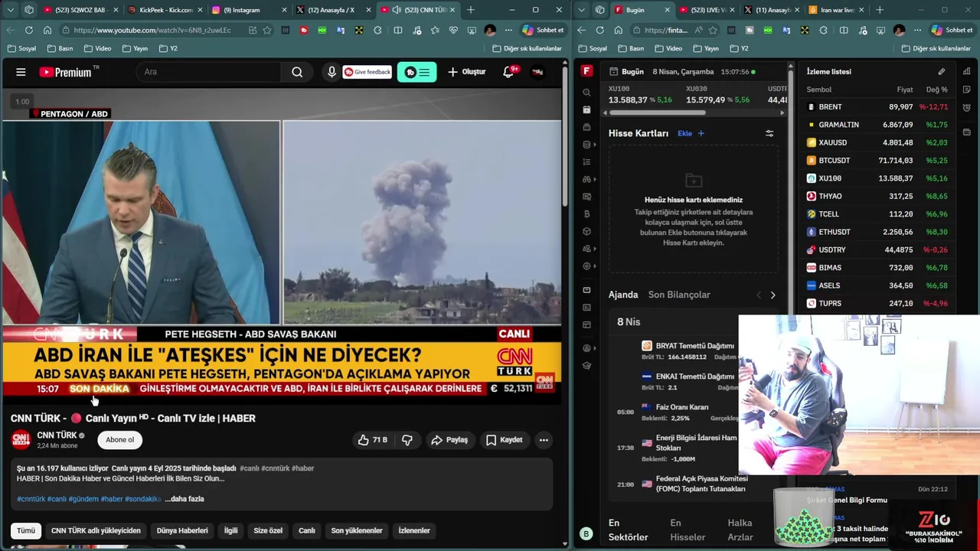
Task: Switch to the Son Bilançolar tab
Action: [x=679, y=295]
